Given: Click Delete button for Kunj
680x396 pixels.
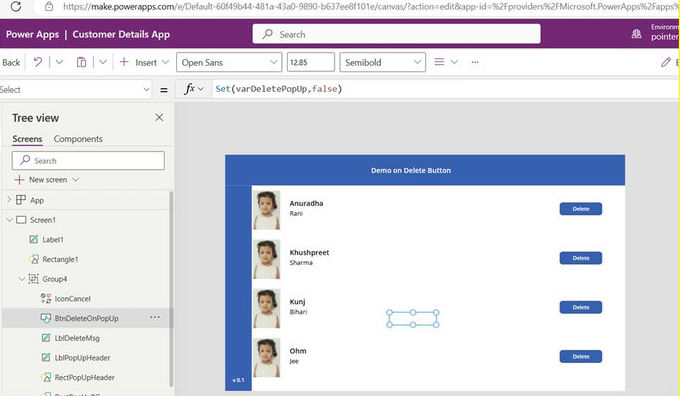Looking at the screenshot, I should point(581,308).
